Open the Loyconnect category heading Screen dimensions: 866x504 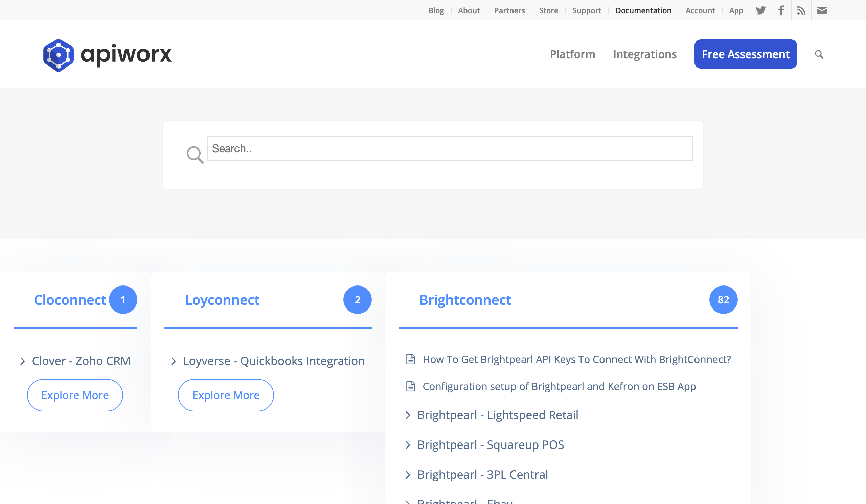coord(222,300)
